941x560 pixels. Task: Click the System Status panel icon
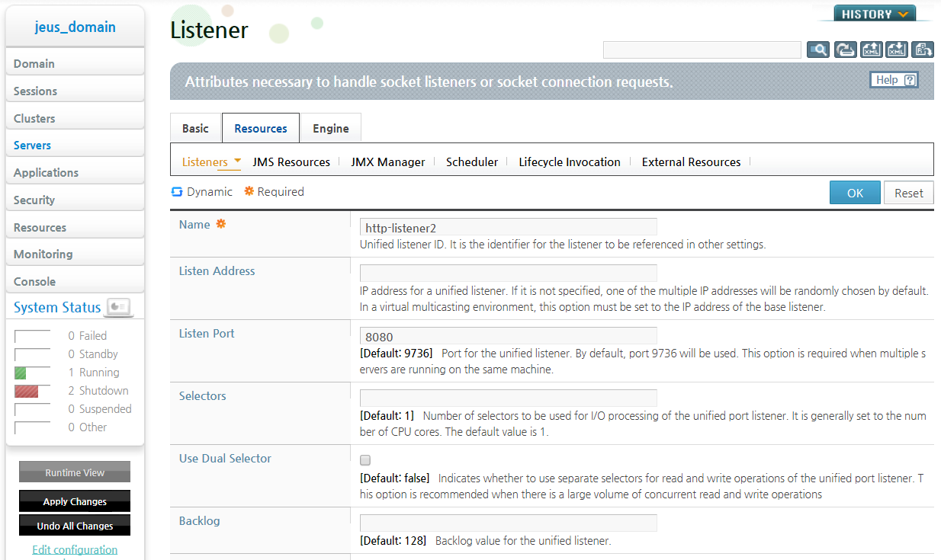coord(118,307)
